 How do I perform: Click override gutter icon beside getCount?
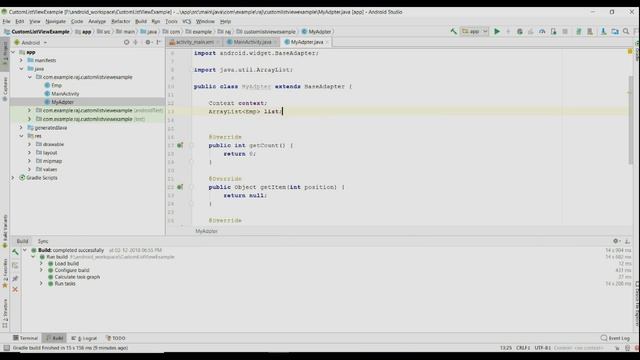(180, 145)
